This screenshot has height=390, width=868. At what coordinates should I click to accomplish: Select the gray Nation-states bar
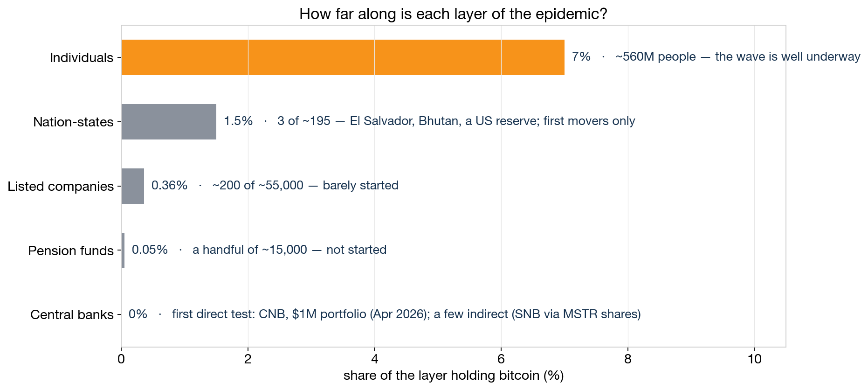[x=169, y=122]
